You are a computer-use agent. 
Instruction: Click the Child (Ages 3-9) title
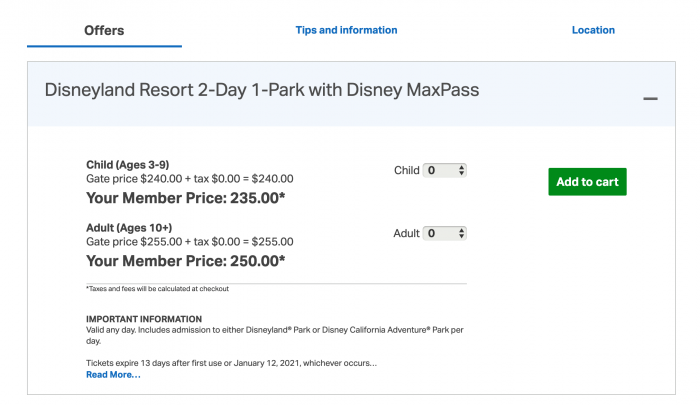(x=134, y=165)
